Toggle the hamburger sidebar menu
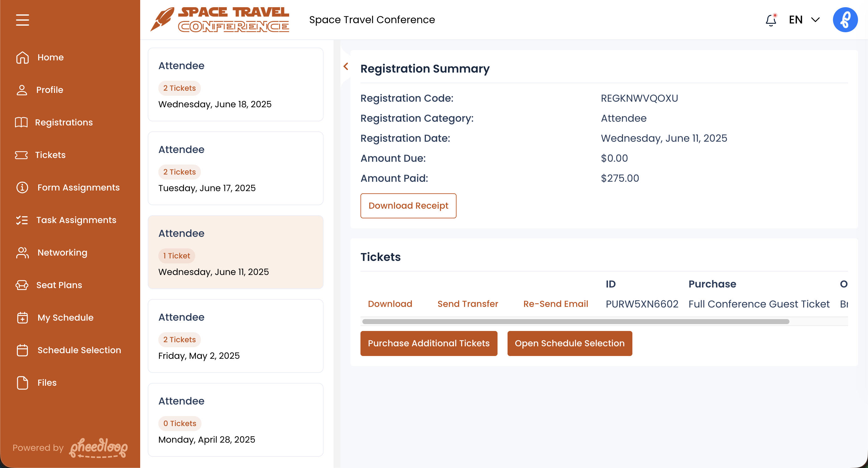 click(22, 20)
